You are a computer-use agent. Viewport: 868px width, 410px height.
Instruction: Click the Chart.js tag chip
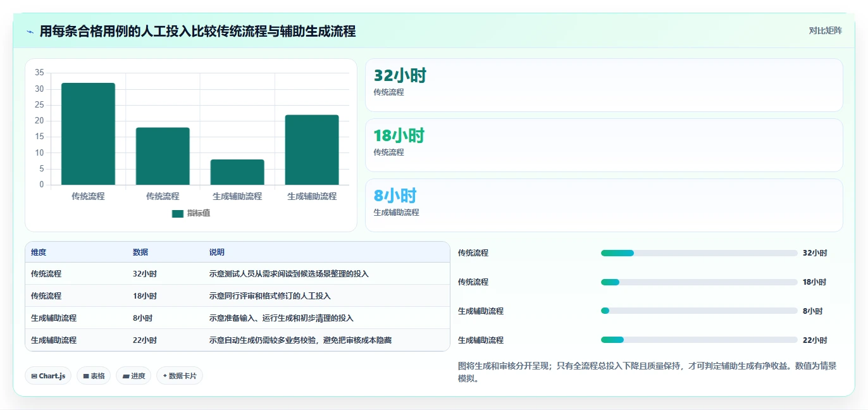[48, 376]
